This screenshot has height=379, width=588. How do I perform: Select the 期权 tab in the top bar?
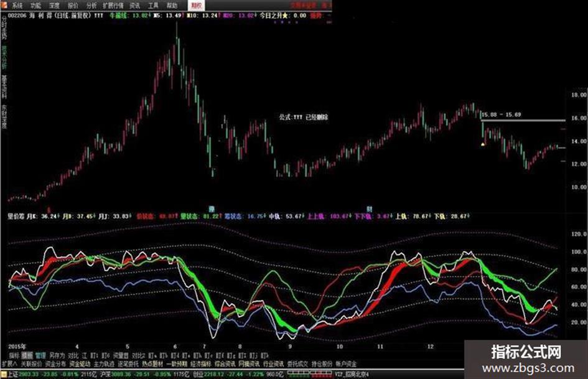coord(196,5)
